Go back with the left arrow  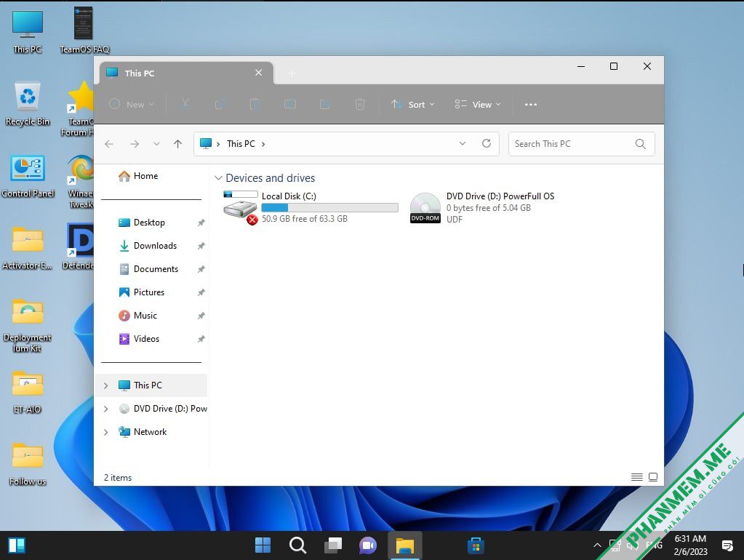click(109, 144)
